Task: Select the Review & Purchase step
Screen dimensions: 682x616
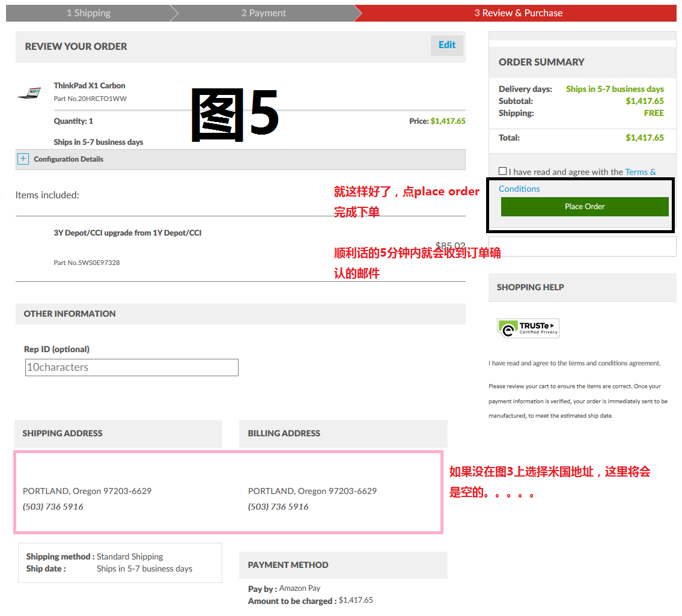Action: point(518,13)
